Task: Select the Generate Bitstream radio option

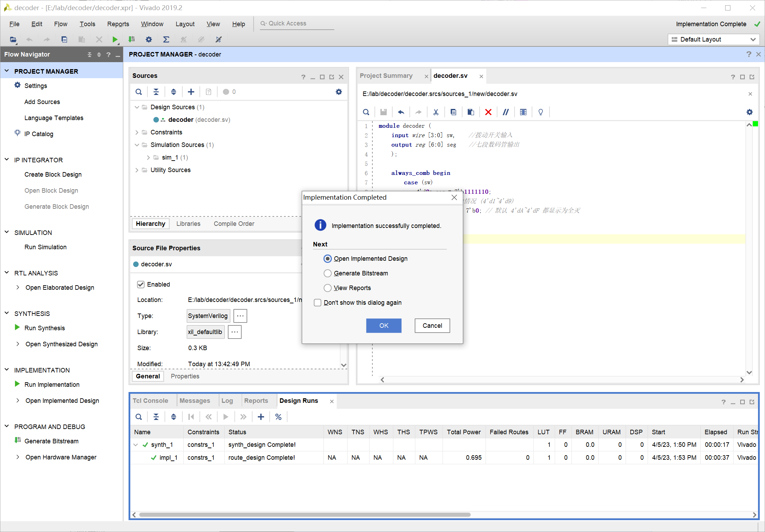Action: tap(327, 273)
